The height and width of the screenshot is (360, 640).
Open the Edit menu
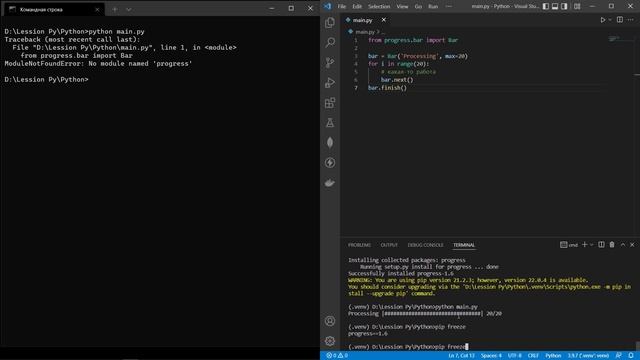tap(357, 6)
